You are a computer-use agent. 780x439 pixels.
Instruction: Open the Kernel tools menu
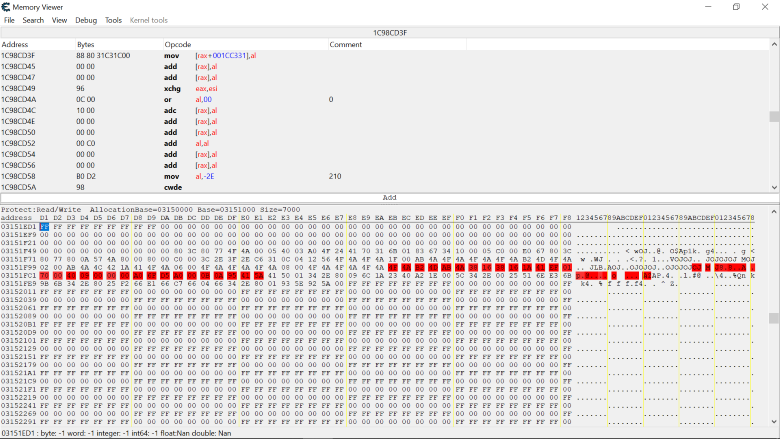click(x=149, y=20)
